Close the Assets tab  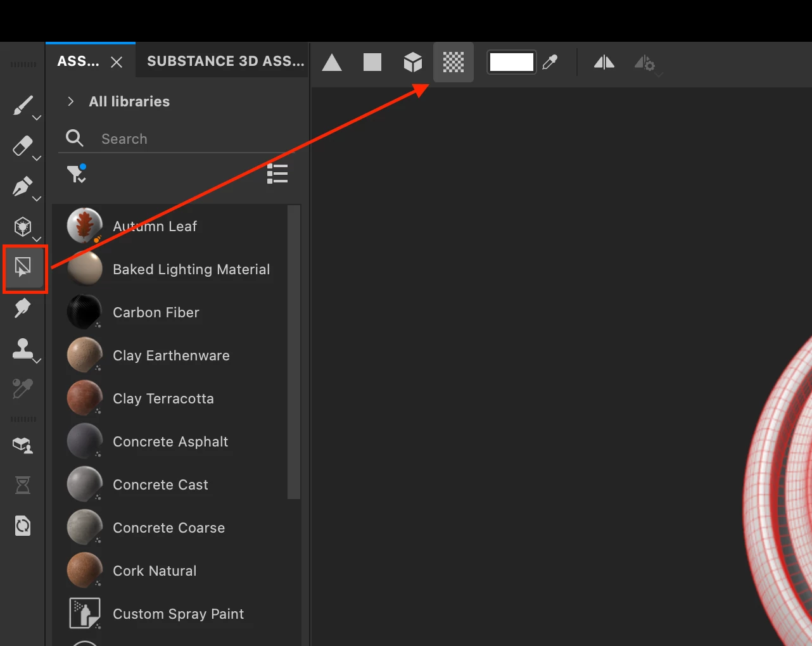pyautogui.click(x=117, y=62)
